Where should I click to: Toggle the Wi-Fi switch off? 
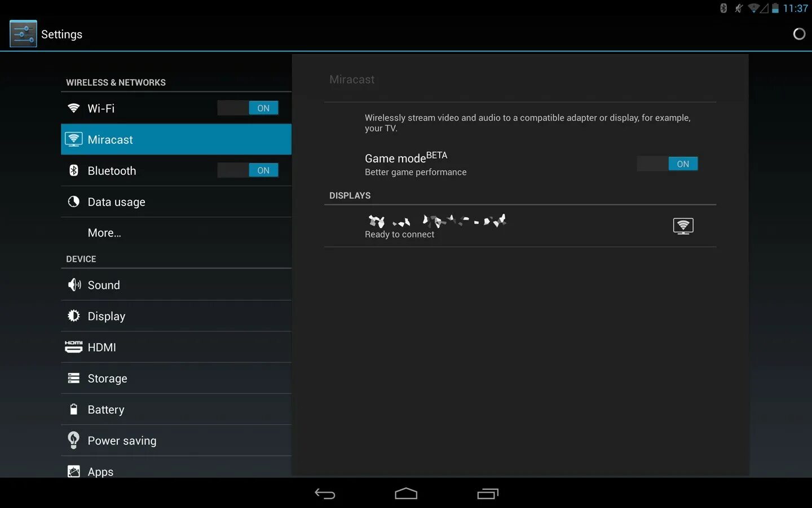pos(248,108)
